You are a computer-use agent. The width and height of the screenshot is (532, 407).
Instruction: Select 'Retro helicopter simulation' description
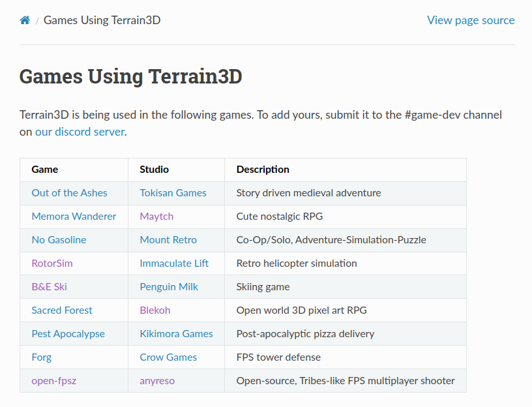coord(297,263)
